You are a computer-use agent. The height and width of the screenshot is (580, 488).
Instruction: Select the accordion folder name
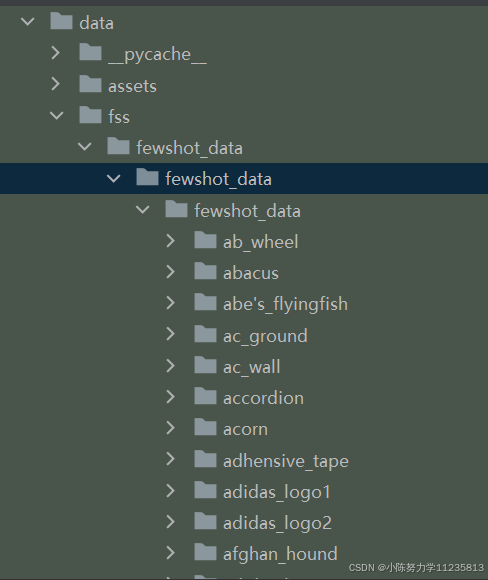point(263,398)
